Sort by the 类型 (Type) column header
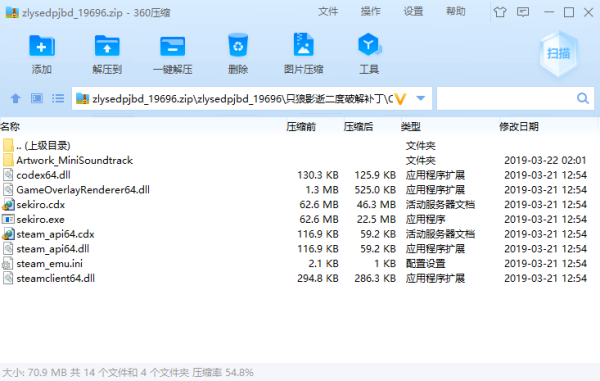 tap(411, 127)
